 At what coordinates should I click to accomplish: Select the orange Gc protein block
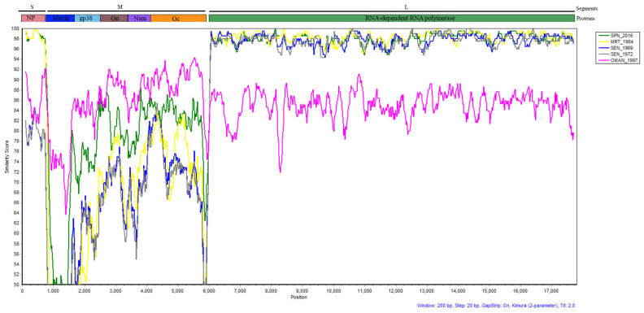pyautogui.click(x=178, y=18)
